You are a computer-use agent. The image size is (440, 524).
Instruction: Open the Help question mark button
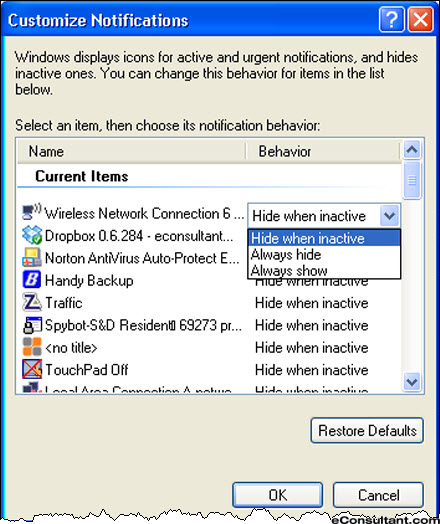[x=392, y=20]
